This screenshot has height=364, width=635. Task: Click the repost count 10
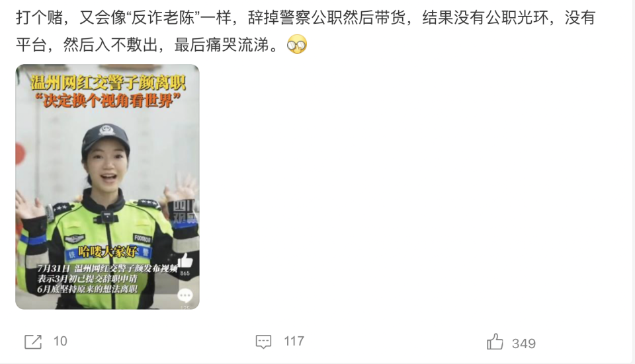point(60,342)
